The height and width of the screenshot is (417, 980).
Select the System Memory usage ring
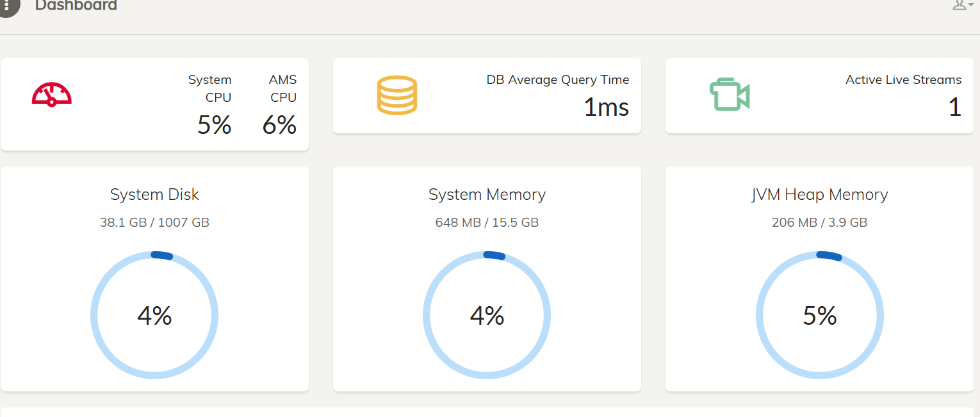(487, 315)
